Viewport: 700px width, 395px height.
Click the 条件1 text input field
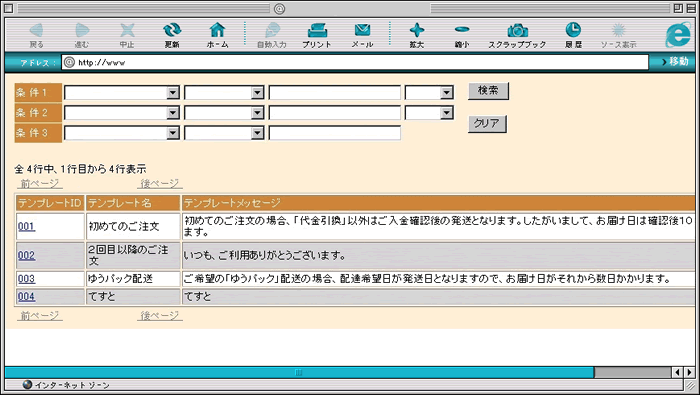(x=335, y=93)
